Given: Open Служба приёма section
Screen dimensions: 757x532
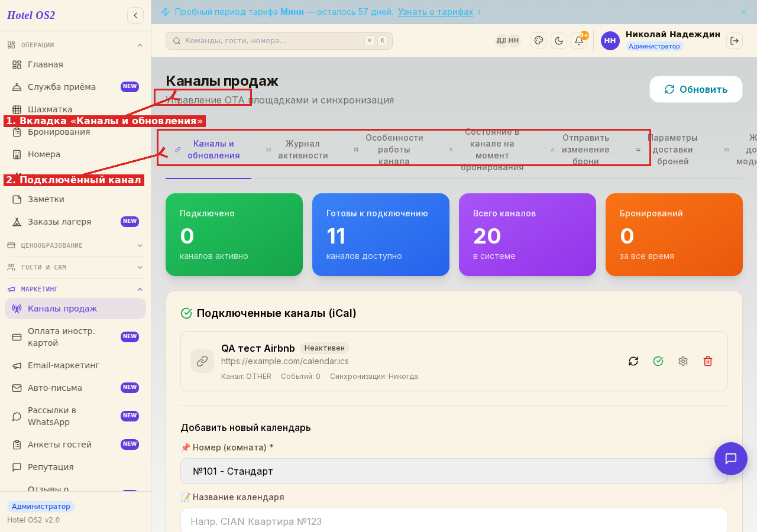Looking at the screenshot, I should pyautogui.click(x=75, y=87).
